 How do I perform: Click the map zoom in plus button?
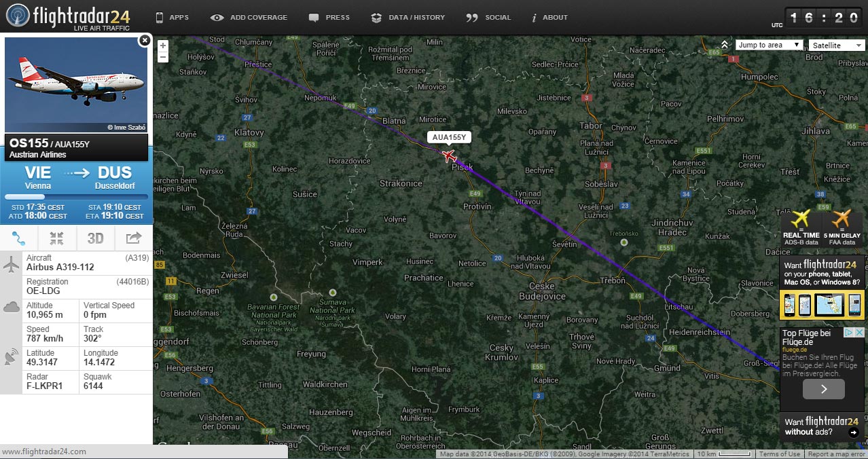(x=163, y=45)
